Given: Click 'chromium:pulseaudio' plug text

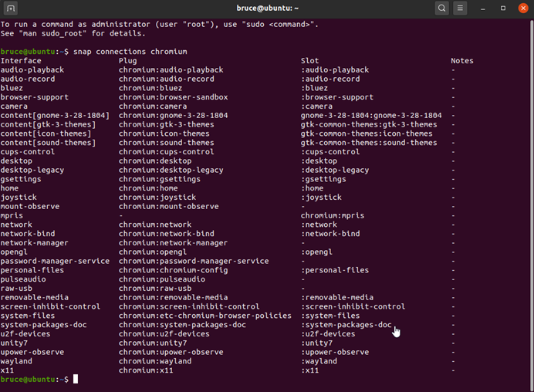Looking at the screenshot, I should tap(162, 279).
